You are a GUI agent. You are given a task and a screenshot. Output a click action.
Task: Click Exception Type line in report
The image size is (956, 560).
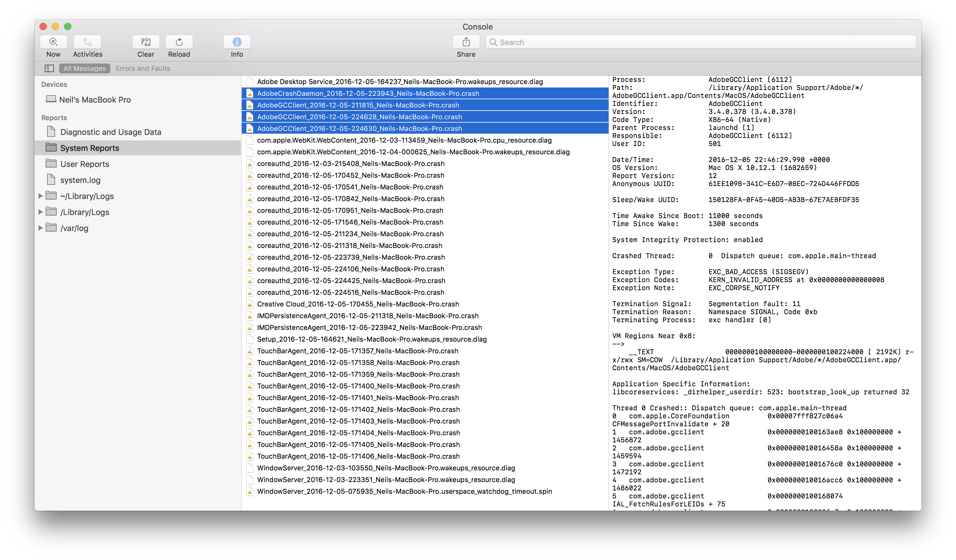(x=710, y=272)
